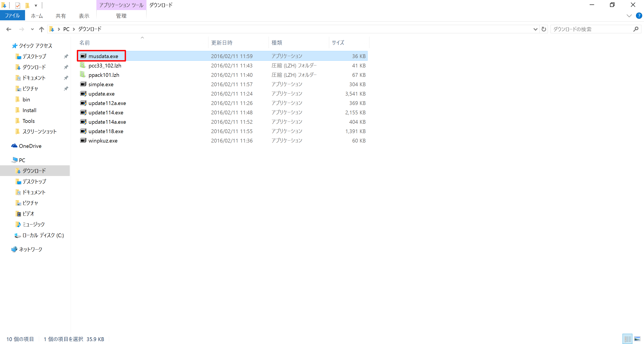This screenshot has height=344, width=644.
Task: Click the search magnifier icon
Action: click(x=636, y=29)
